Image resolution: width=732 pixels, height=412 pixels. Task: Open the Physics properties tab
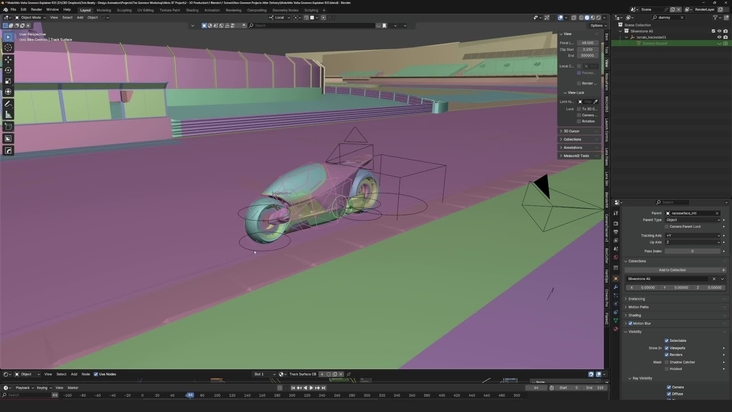(x=616, y=304)
